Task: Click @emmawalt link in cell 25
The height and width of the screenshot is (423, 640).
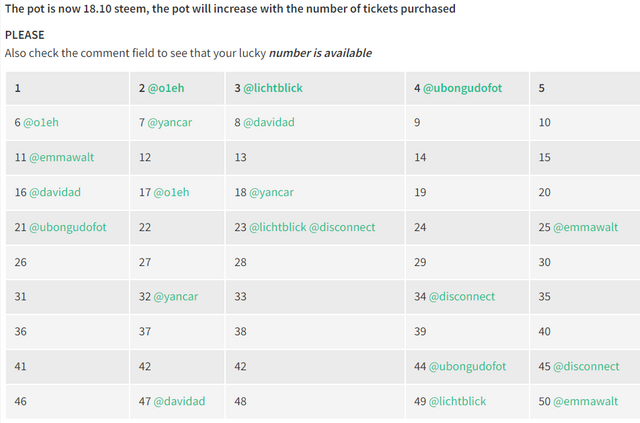Action: [586, 227]
